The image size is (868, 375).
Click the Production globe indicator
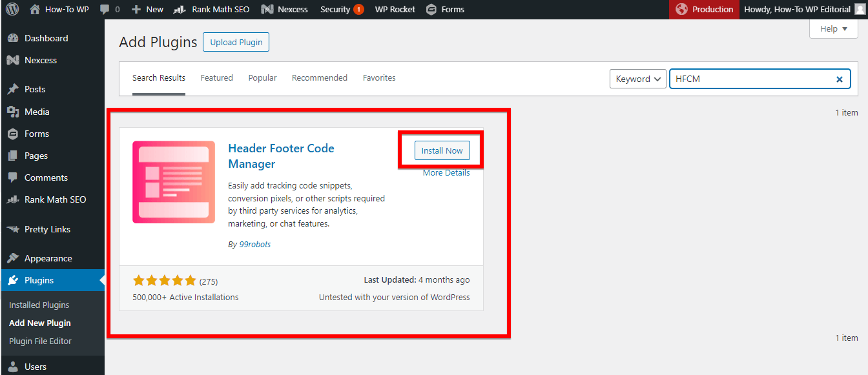(x=681, y=10)
